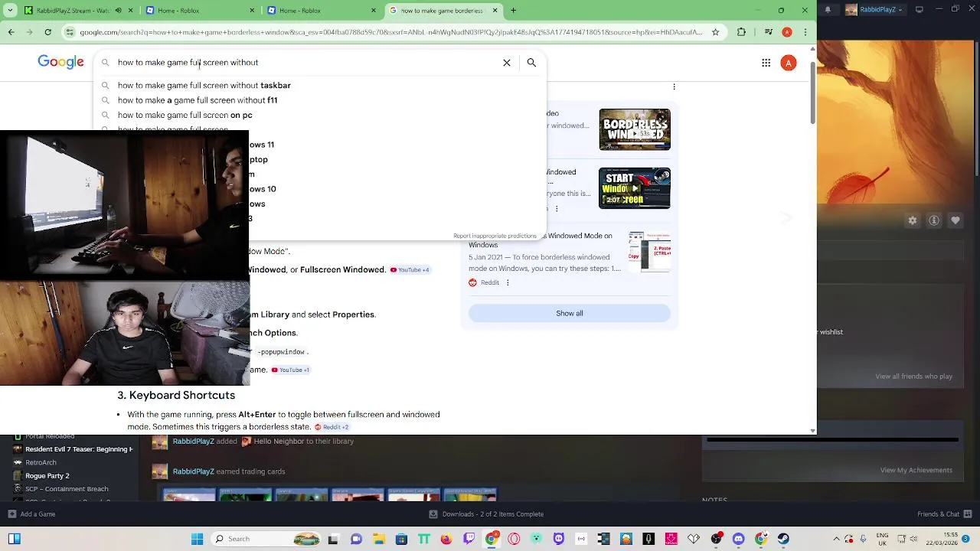This screenshot has width=980, height=551.
Task: Open the YouTube +4 source chip
Action: (x=410, y=269)
